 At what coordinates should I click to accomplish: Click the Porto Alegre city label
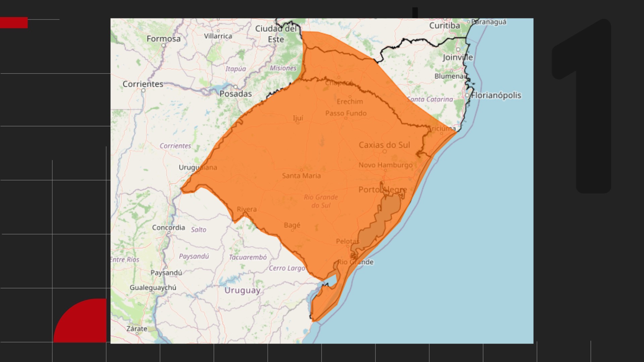(x=383, y=190)
